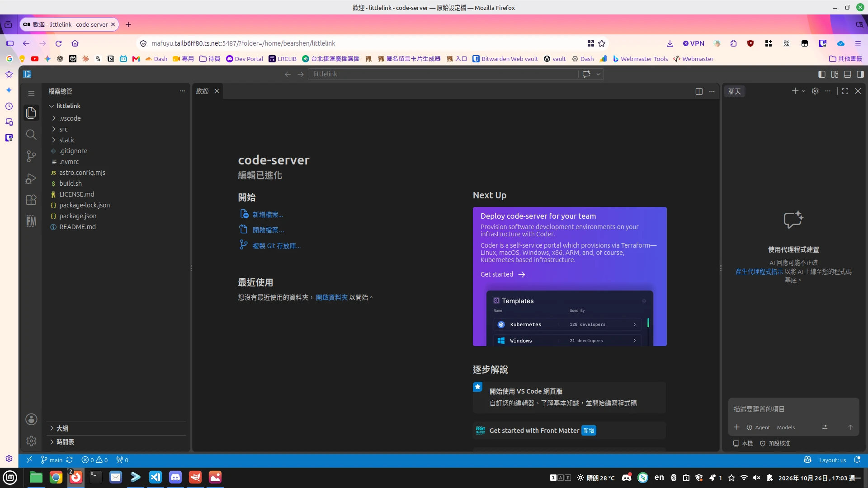Toggle primary sidebar visibility
This screenshot has height=488, width=868.
point(822,74)
